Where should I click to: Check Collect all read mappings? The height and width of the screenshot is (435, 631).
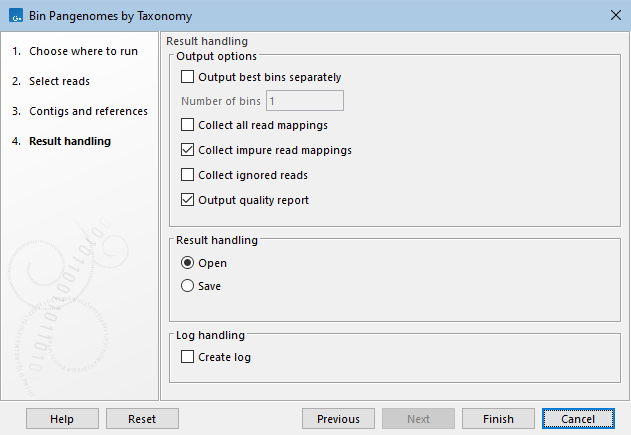pyautogui.click(x=189, y=126)
